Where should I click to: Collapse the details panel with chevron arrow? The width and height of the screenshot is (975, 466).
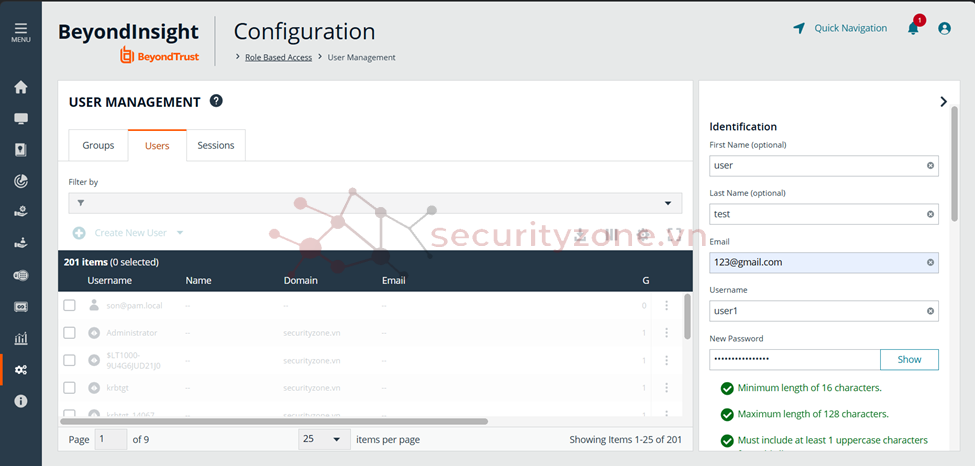[x=943, y=101]
